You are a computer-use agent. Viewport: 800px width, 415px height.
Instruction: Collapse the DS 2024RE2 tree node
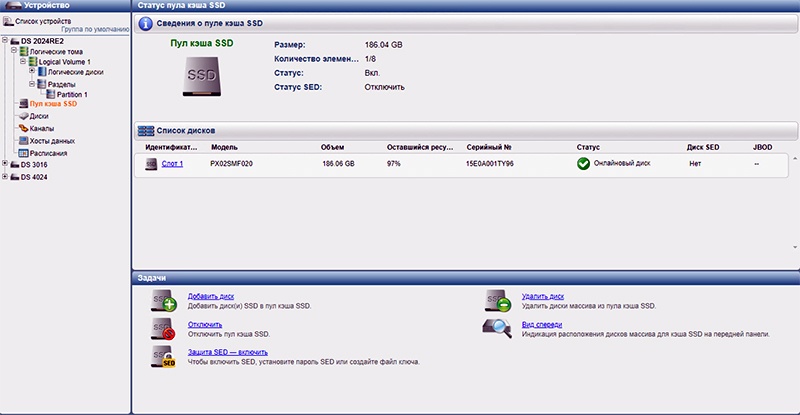[5, 40]
